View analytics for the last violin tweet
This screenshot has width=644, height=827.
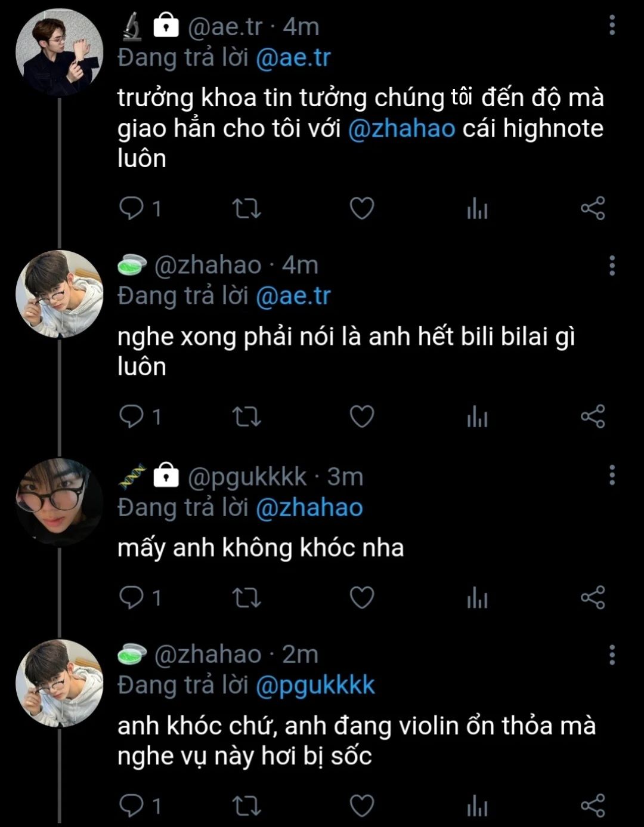(477, 806)
